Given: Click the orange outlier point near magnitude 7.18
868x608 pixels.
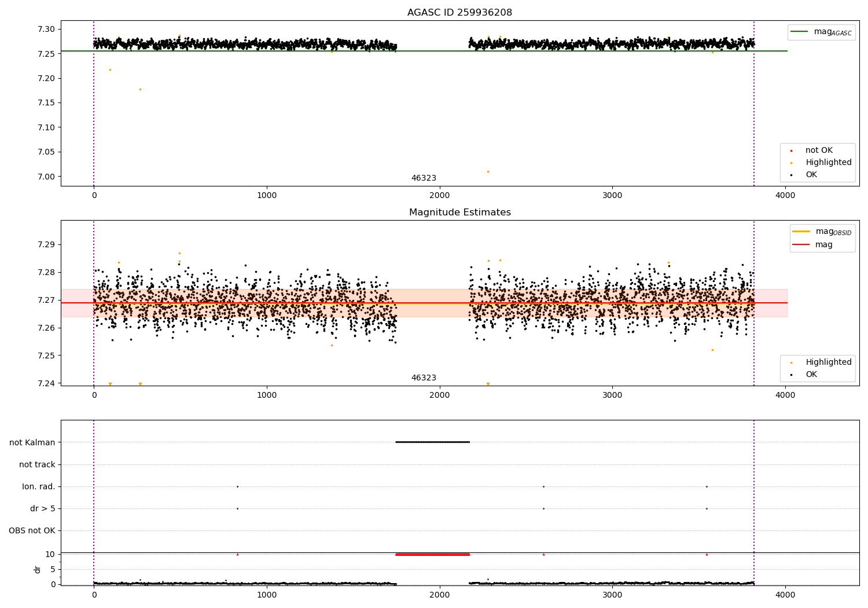Looking at the screenshot, I should coord(140,89).
